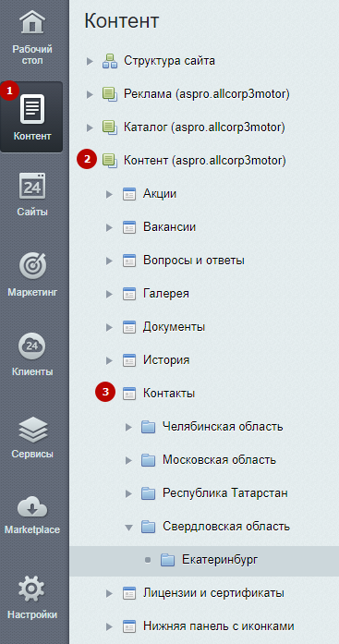Click the Вопросы и ответы infoblock icon
Screen dimensions: 339x644
[x=129, y=261]
